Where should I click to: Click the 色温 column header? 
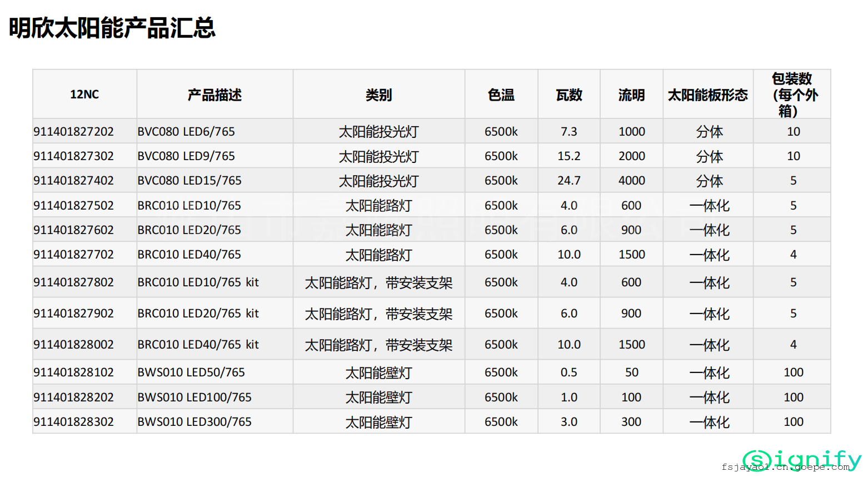(x=501, y=95)
